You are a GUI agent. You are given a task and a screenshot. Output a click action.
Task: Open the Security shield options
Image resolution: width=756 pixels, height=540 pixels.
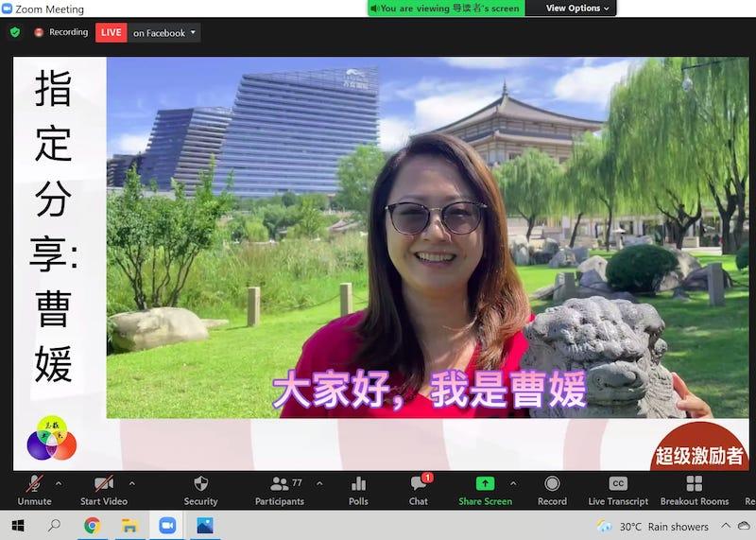point(200,484)
